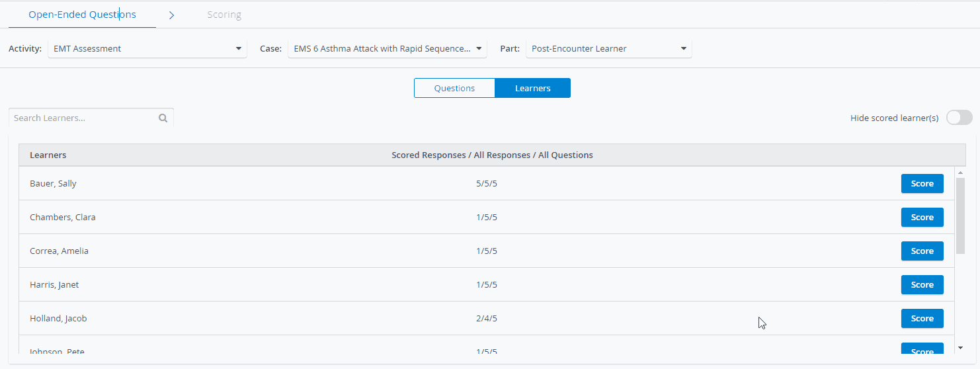
Task: Score Holland, Jacob's responses
Action: 922,319
